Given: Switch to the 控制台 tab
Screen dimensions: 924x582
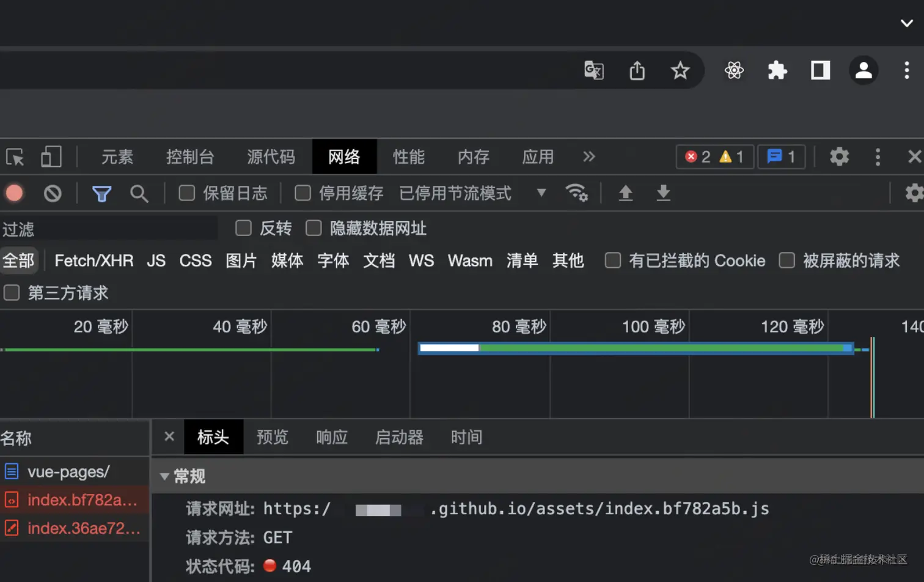Looking at the screenshot, I should [190, 157].
